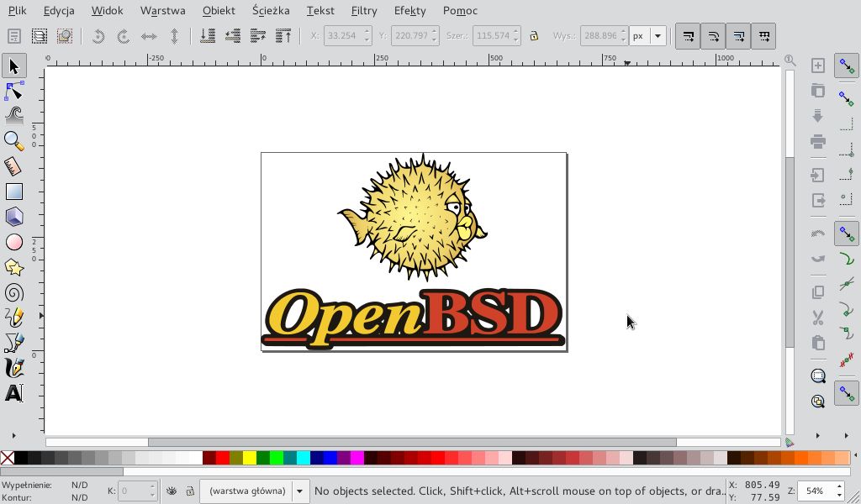The height and width of the screenshot is (504, 861).
Task: Toggle main snapping button at top
Action: 846,66
